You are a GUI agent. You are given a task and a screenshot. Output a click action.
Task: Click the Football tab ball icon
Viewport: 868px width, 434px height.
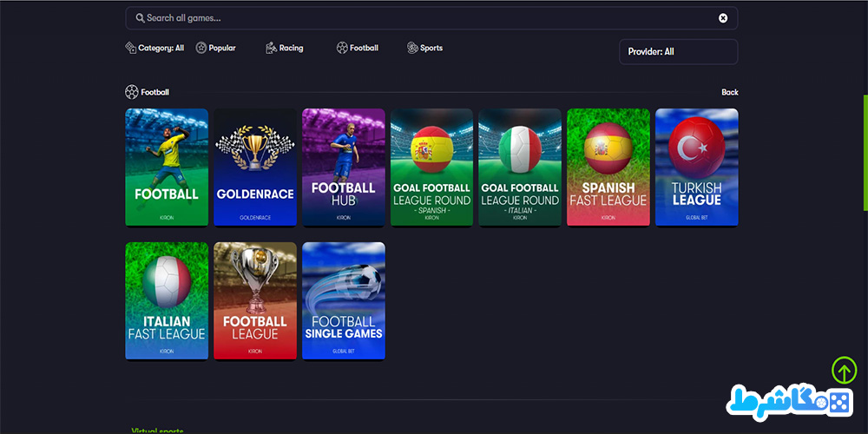(342, 48)
